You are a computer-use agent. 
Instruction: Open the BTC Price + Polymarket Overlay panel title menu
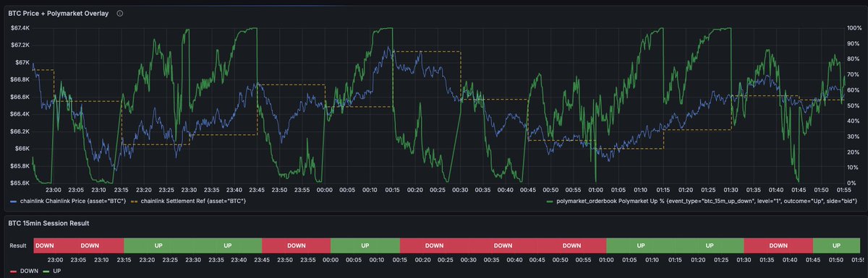(58, 13)
